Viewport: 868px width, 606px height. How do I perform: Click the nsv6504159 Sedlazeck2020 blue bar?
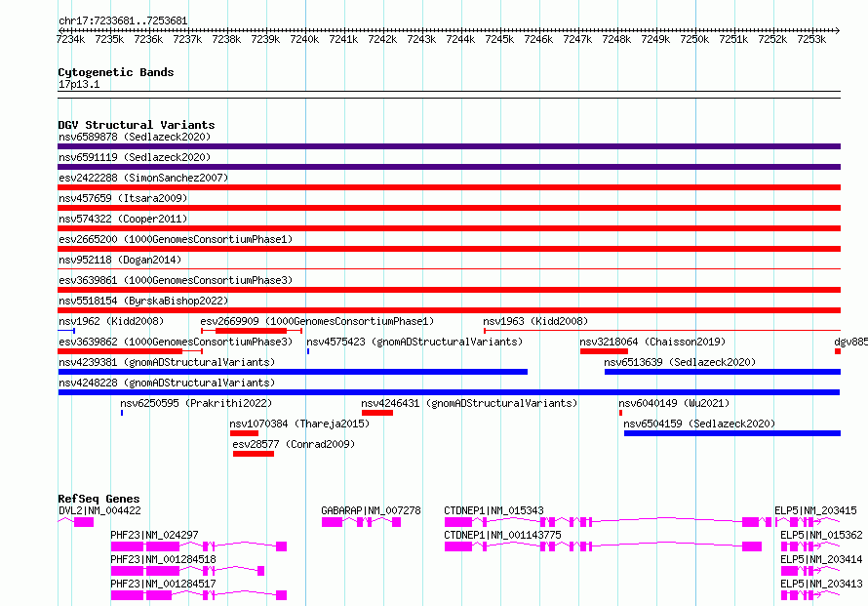[732, 433]
